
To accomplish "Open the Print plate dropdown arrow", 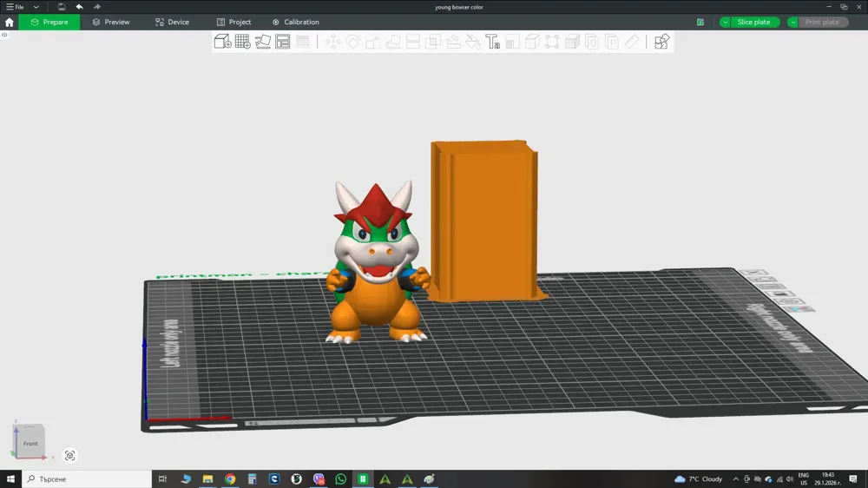I will pyautogui.click(x=792, y=23).
